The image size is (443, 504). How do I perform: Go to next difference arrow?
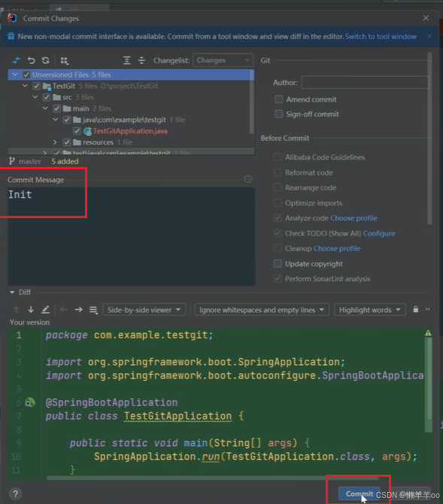(31, 309)
